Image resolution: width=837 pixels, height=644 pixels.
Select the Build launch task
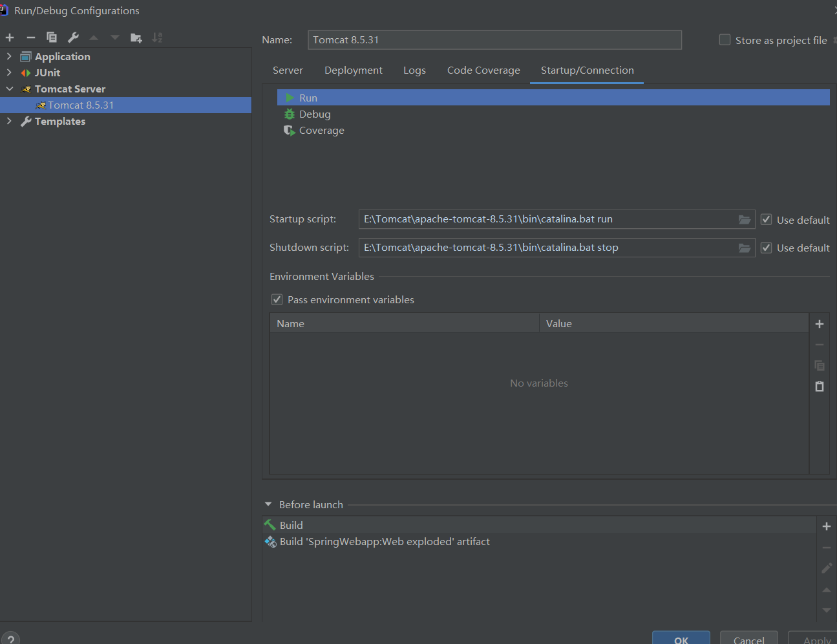(539, 525)
